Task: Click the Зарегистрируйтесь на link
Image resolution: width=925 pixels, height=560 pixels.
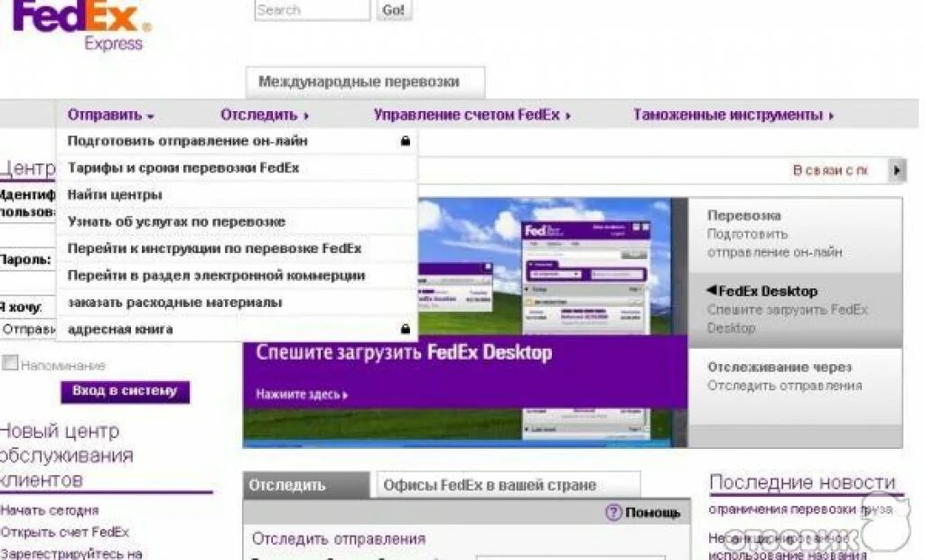Action: [x=71, y=554]
